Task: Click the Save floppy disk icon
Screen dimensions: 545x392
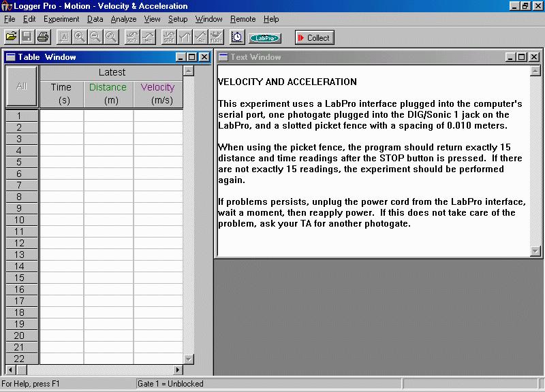Action: click(27, 37)
